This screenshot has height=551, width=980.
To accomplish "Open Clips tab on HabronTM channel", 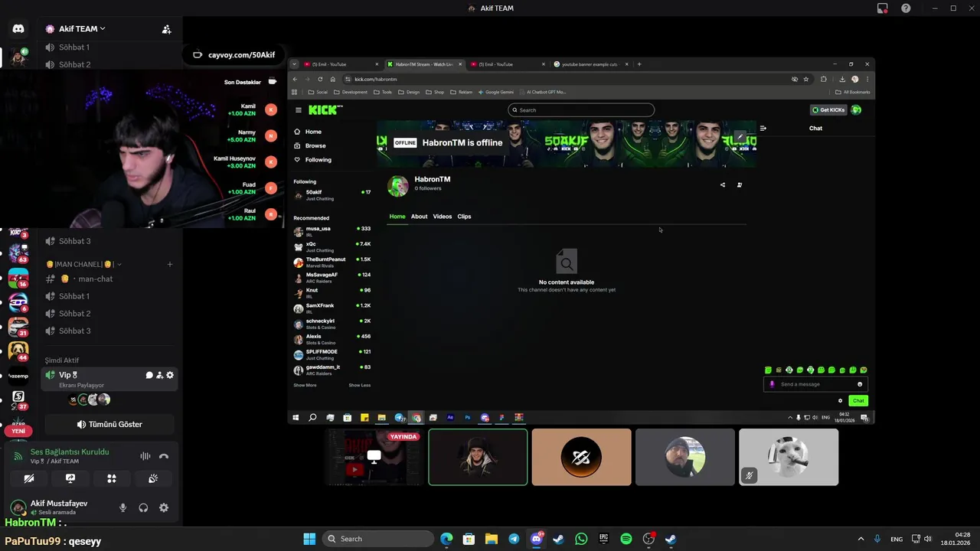I will (x=464, y=217).
